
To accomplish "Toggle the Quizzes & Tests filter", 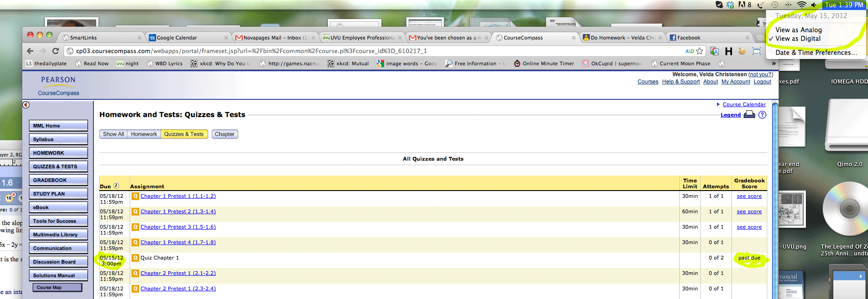I will 184,134.
